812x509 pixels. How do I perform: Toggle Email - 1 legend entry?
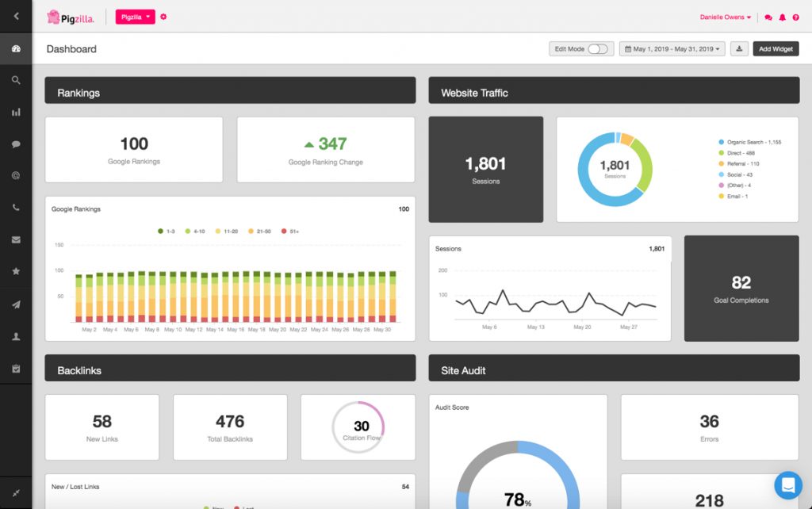tap(733, 197)
